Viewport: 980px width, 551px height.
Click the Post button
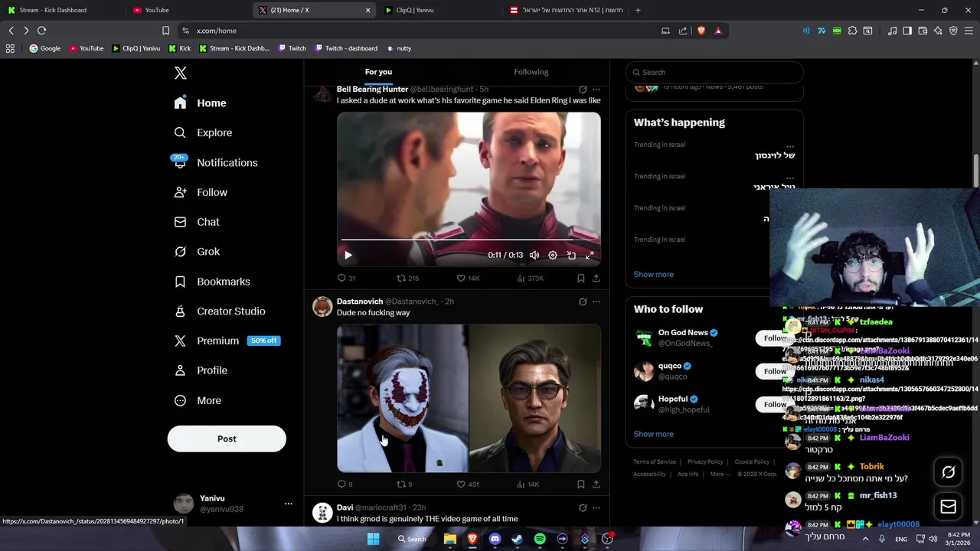coord(227,439)
